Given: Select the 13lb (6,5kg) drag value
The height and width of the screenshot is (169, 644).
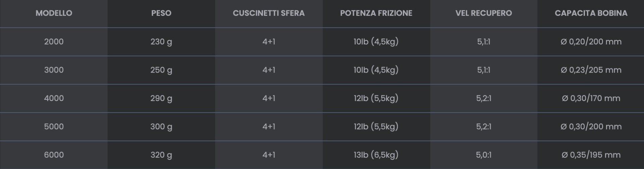Looking at the screenshot, I should (x=376, y=155).
